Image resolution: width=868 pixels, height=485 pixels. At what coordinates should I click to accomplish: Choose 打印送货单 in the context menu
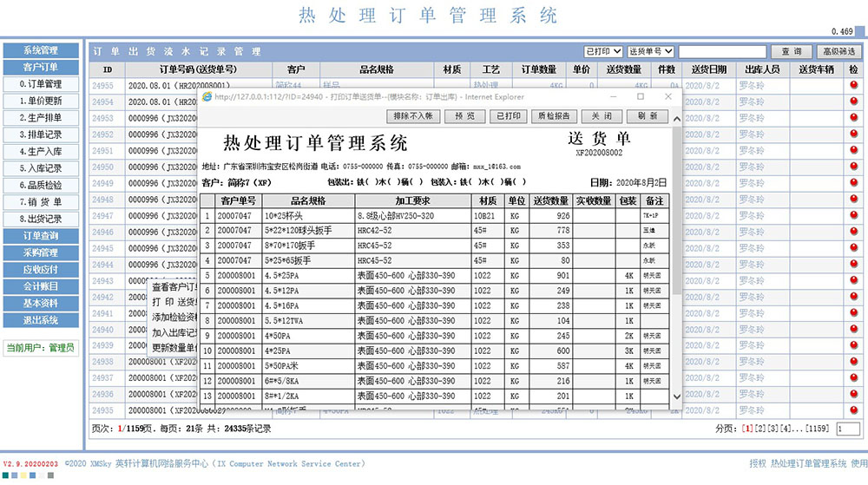click(x=174, y=301)
